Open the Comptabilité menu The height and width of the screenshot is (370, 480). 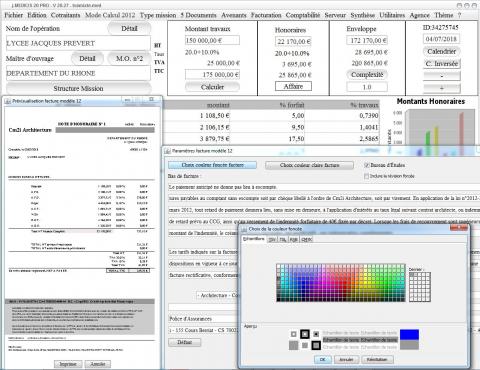tap(303, 15)
